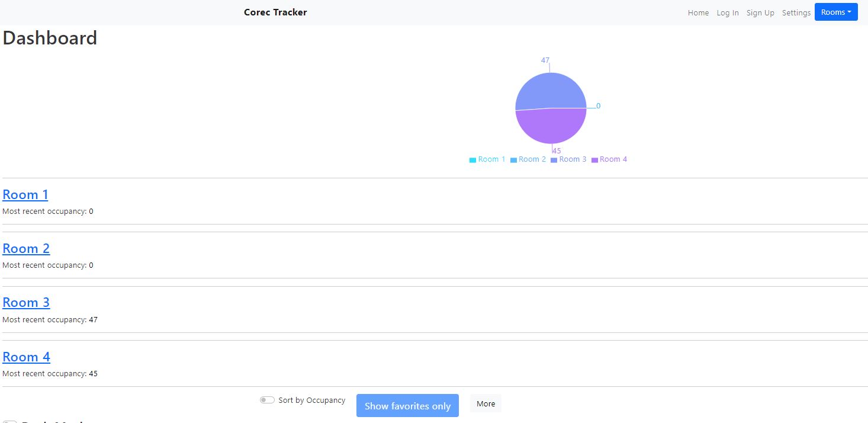Viewport: 868px width, 423px height.
Task: Click the Rooms dropdown caret arrow
Action: 849,12
